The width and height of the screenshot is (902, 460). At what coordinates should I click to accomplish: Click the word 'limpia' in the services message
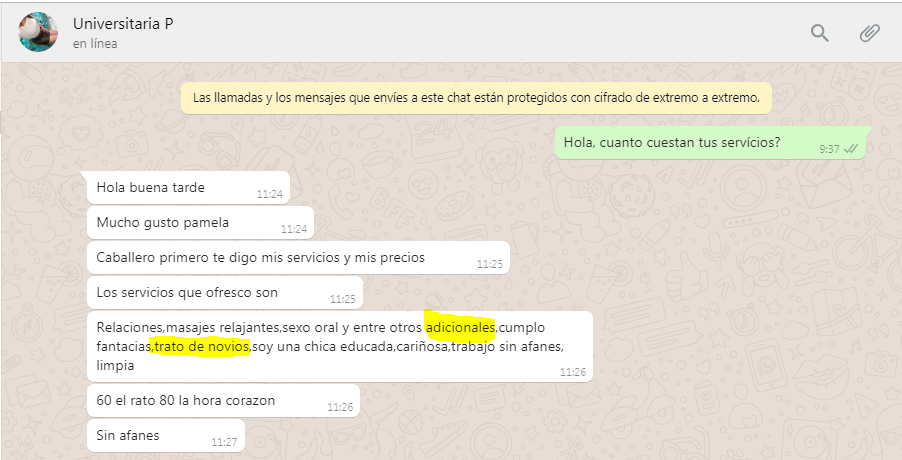point(115,366)
